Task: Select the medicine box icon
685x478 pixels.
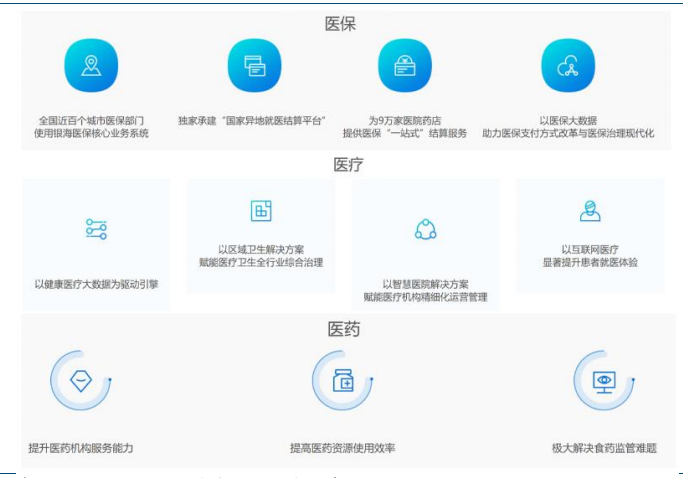Action: point(343,381)
